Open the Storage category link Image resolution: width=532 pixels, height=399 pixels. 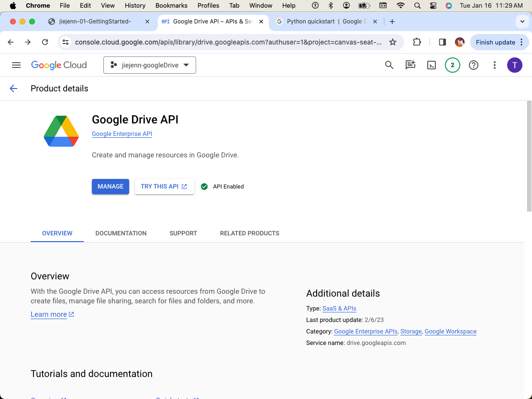[x=411, y=332]
